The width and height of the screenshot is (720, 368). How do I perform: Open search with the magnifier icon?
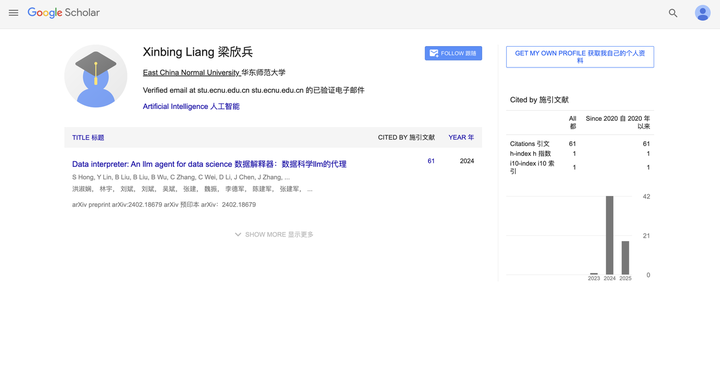pyautogui.click(x=673, y=13)
